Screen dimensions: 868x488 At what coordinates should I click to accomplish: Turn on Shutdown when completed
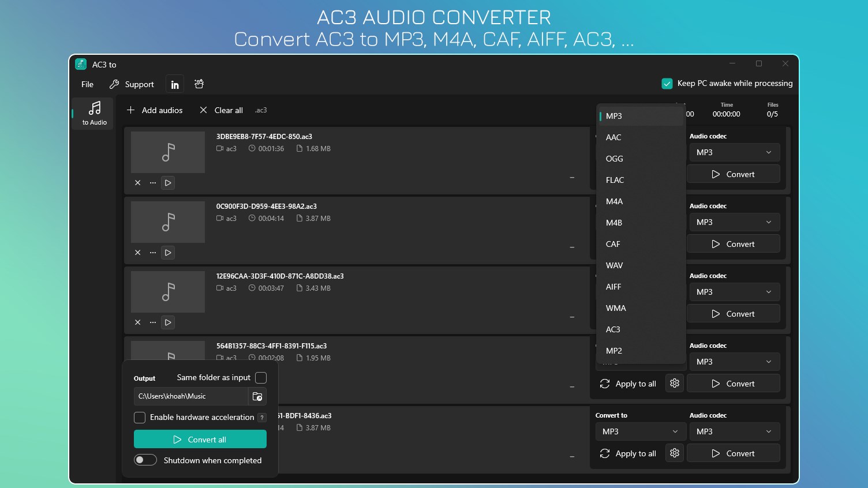tap(145, 460)
